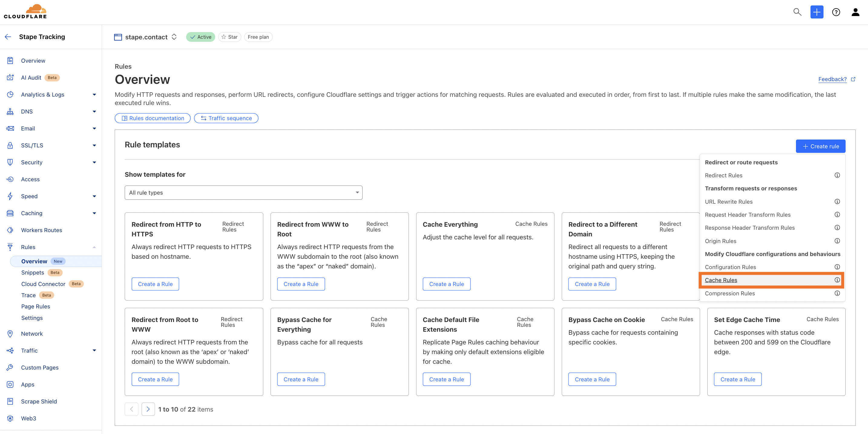This screenshot has width=868, height=434.
Task: Click info icon next to Redirect Rules
Action: (837, 175)
